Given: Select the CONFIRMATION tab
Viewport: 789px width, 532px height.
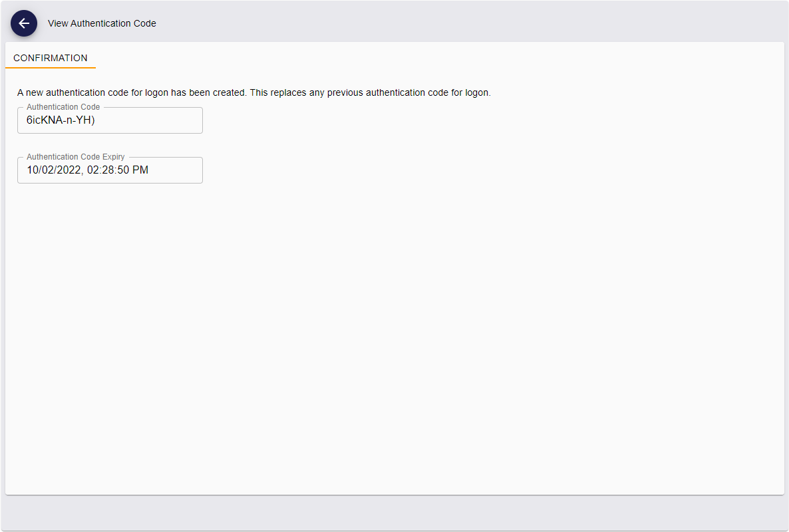Looking at the screenshot, I should pos(51,58).
